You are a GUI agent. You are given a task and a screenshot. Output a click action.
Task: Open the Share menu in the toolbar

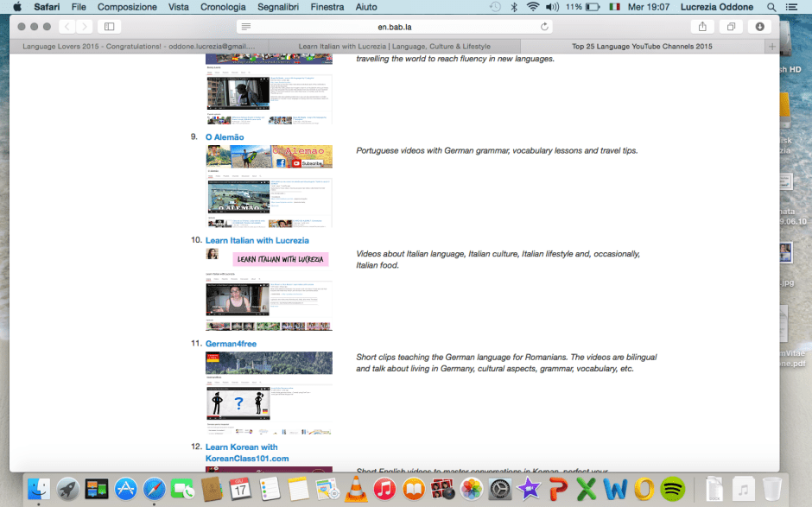[x=702, y=27]
